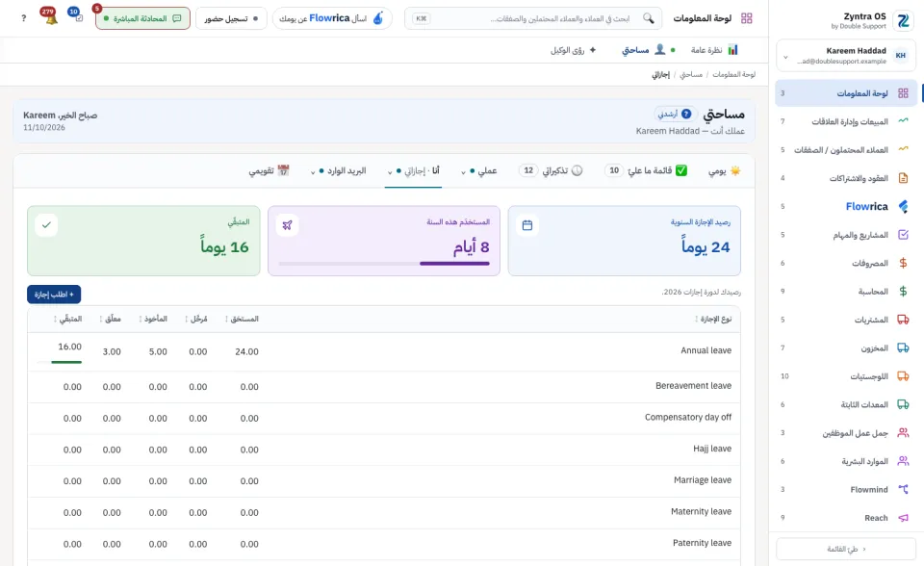Expand the leaves tab dropdown arrow
The image size is (924, 566).
pyautogui.click(x=390, y=172)
